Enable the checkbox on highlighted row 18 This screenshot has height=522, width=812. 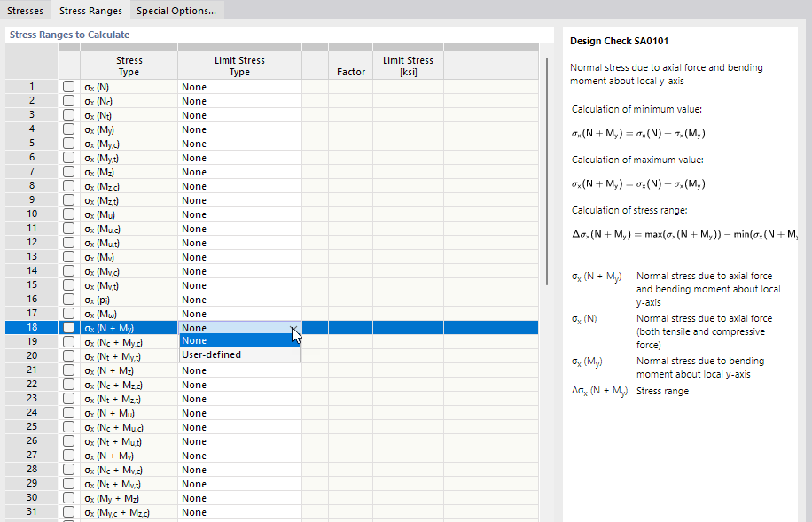tap(68, 327)
